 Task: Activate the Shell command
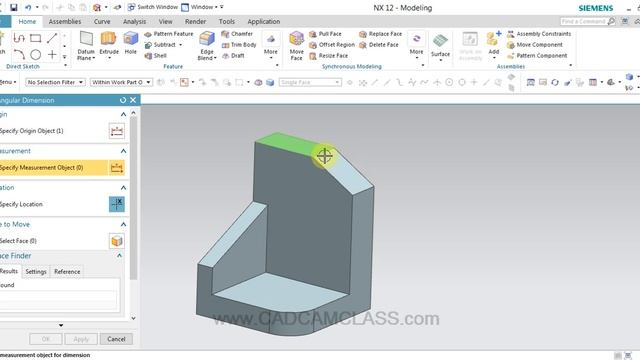point(156,56)
